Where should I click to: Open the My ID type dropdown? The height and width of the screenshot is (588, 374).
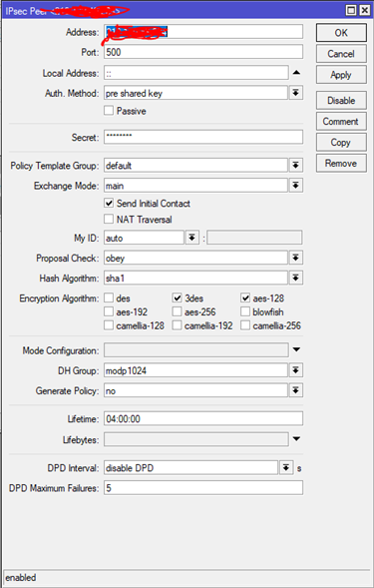(191, 238)
